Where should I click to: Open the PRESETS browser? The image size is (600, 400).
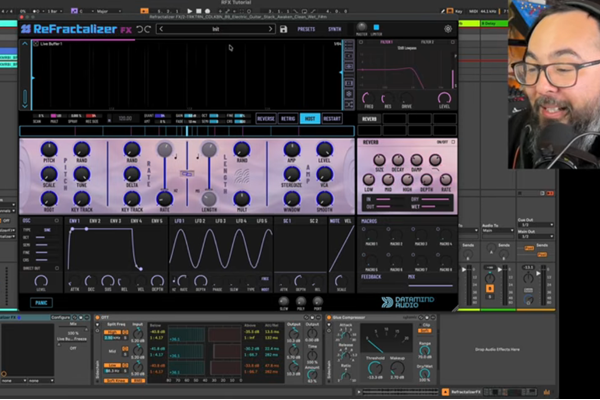[306, 29]
